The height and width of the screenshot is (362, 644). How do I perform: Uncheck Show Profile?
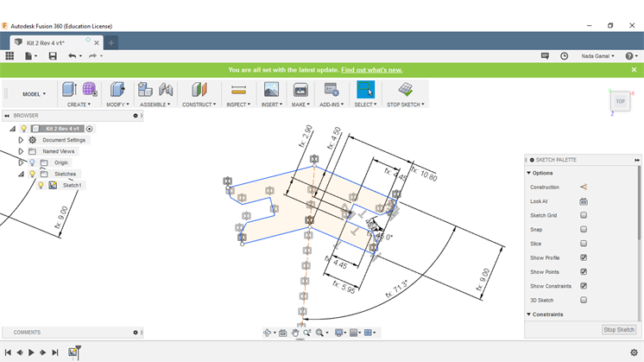click(x=584, y=257)
